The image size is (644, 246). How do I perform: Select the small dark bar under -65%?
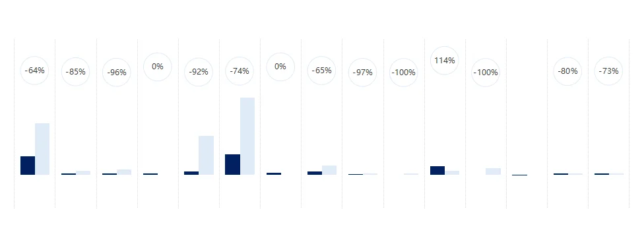pyautogui.click(x=315, y=173)
